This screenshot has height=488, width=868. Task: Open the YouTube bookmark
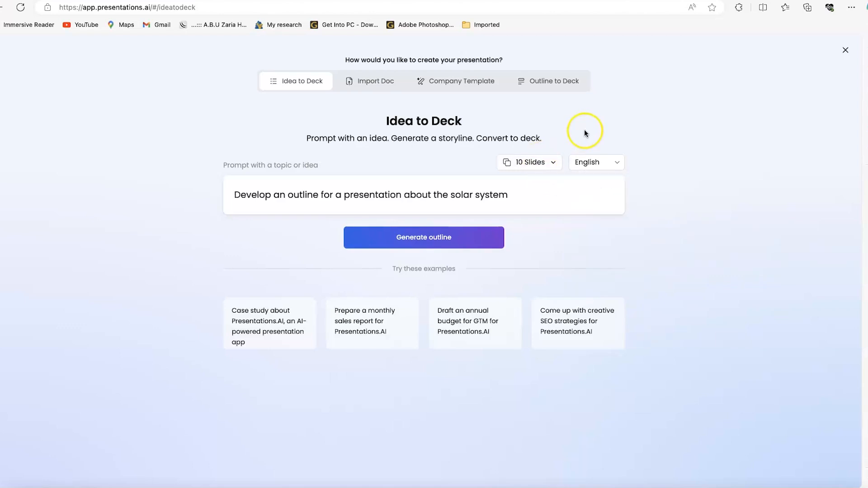click(80, 25)
